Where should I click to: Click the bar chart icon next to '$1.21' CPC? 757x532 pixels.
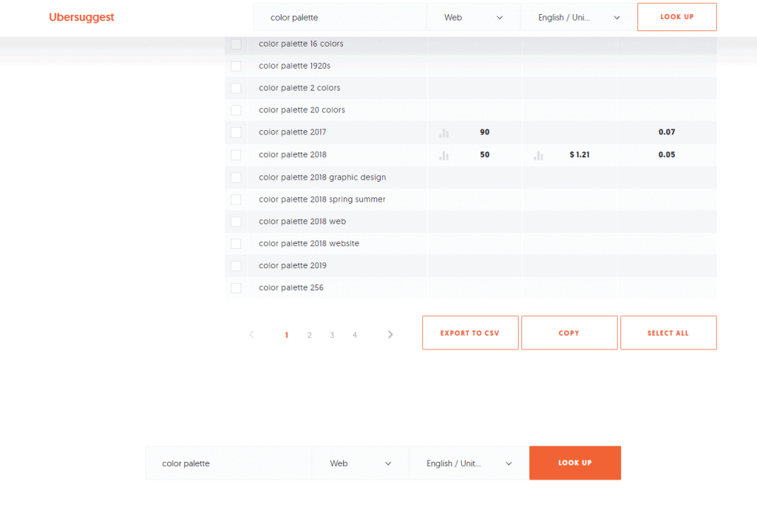[x=538, y=155]
